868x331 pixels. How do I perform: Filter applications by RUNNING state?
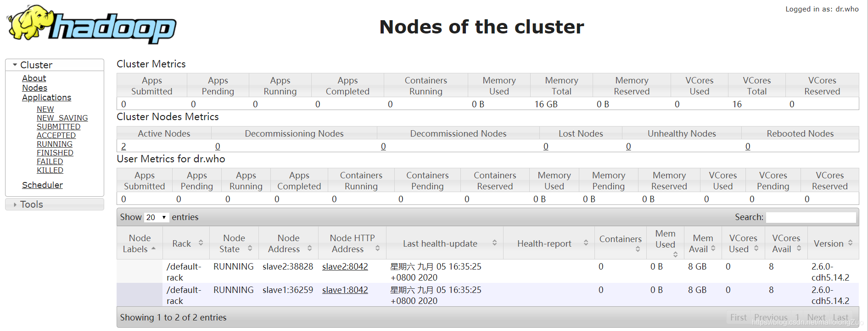pos(54,144)
